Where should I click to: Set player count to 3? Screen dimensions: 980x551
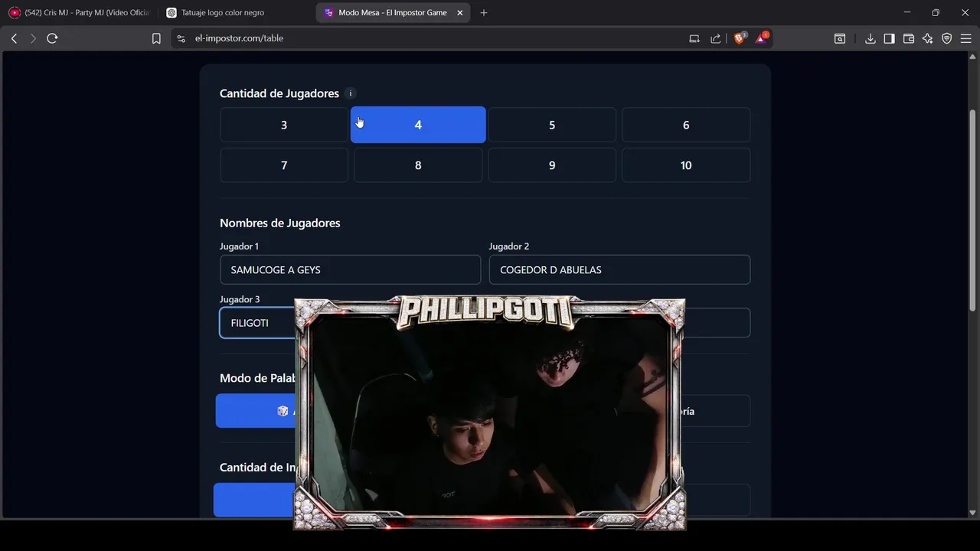(x=284, y=125)
